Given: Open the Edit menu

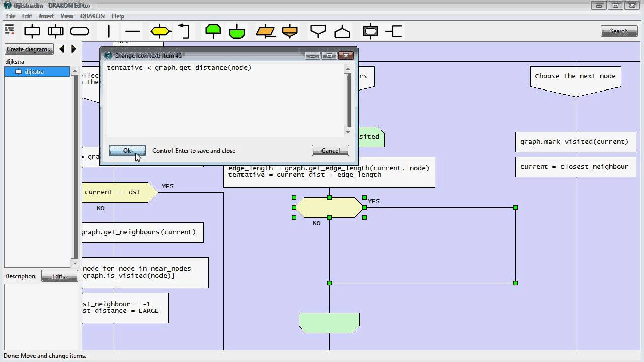Looking at the screenshot, I should coord(27,16).
